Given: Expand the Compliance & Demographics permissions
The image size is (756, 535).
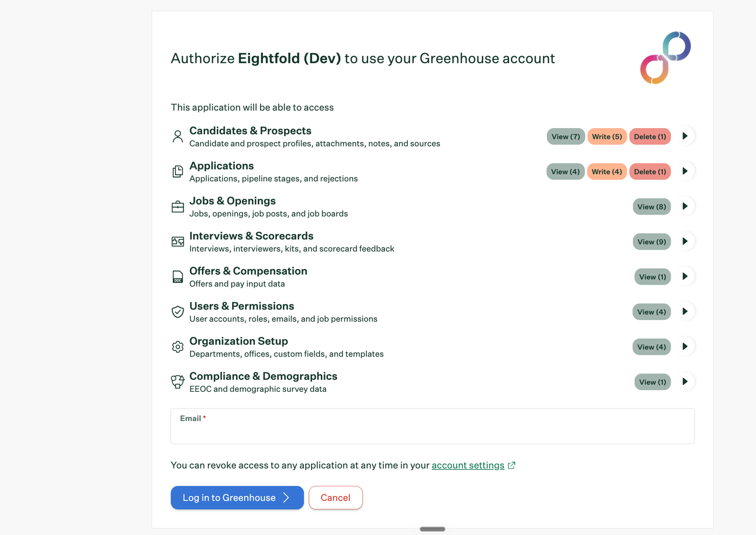Looking at the screenshot, I should [685, 382].
